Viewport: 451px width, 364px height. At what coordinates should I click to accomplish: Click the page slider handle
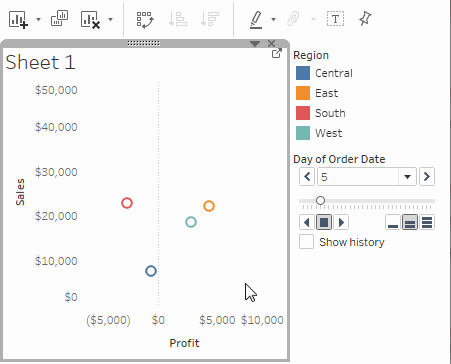pyautogui.click(x=320, y=201)
